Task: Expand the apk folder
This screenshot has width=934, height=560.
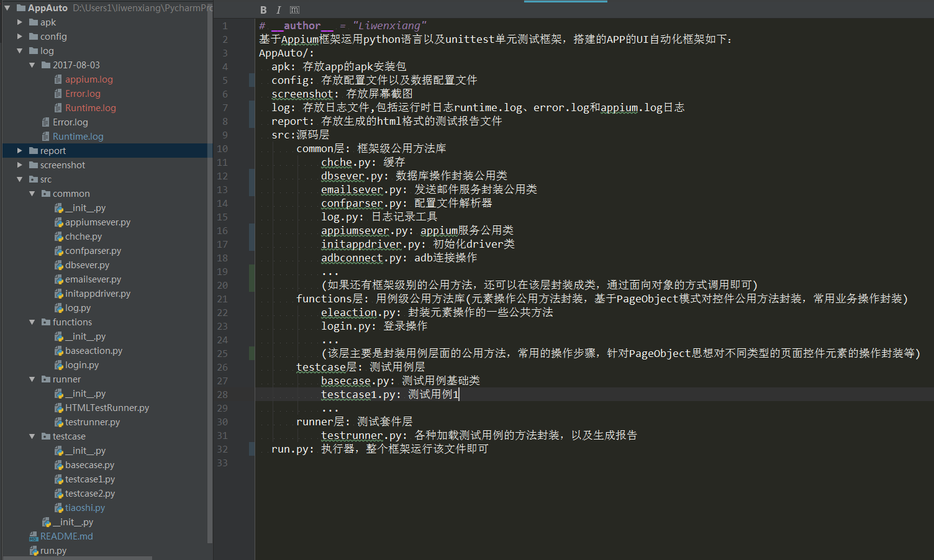Action: (20, 22)
